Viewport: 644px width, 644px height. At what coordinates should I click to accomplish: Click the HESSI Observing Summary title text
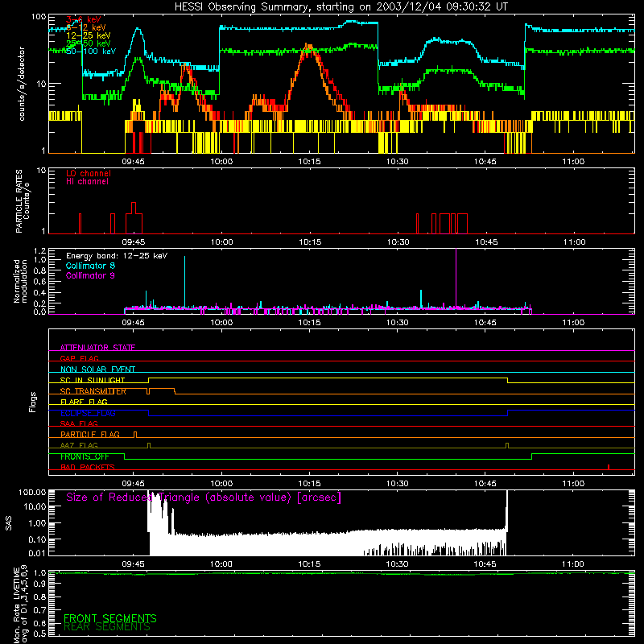click(x=341, y=7)
